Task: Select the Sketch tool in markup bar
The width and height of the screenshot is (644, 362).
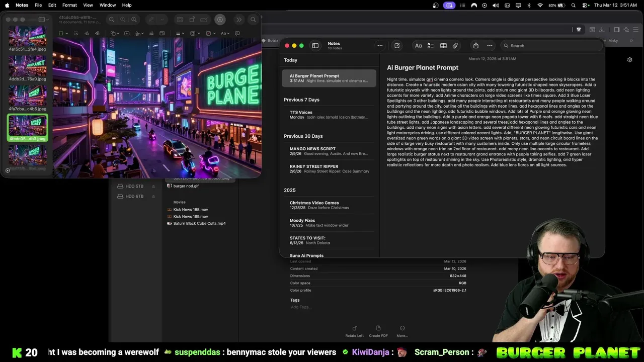Action: [87, 33]
